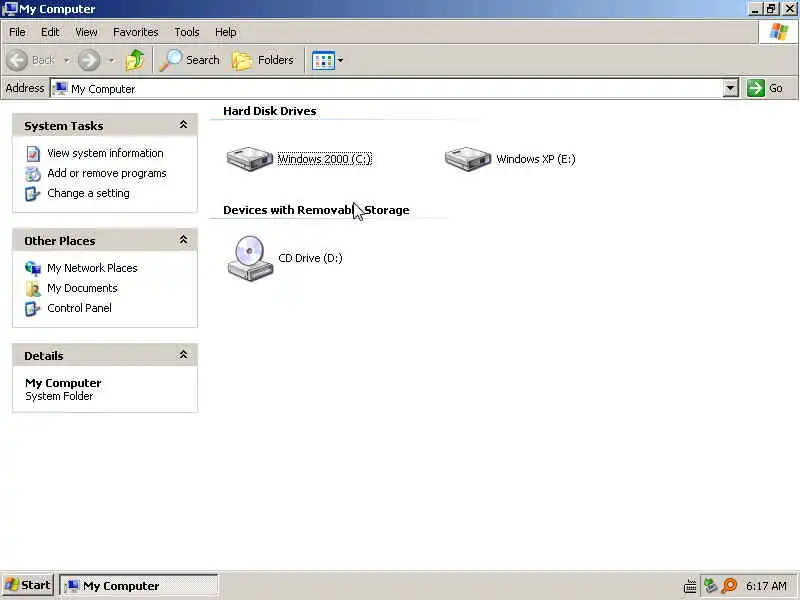
Task: Click the Add or remove programs icon
Action: pos(33,173)
